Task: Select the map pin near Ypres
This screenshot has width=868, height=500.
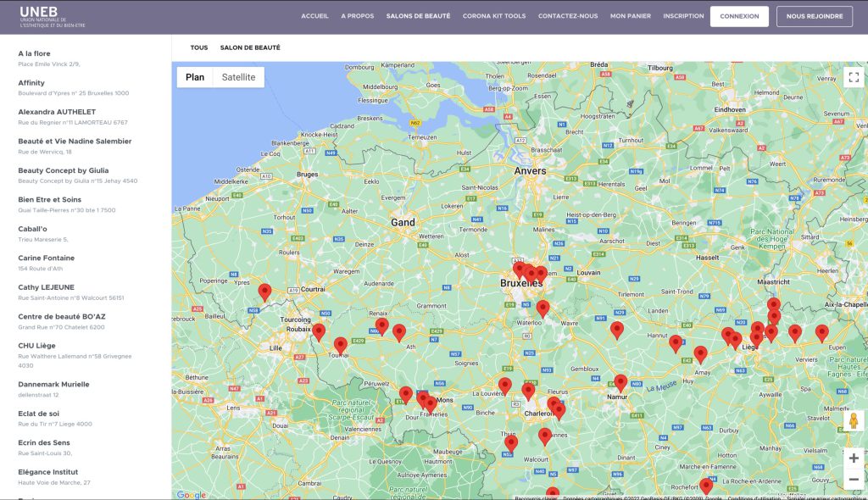Action: [x=264, y=292]
